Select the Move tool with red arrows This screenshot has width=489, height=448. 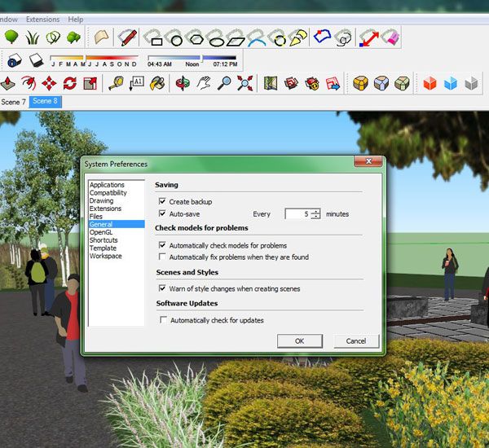coord(49,83)
